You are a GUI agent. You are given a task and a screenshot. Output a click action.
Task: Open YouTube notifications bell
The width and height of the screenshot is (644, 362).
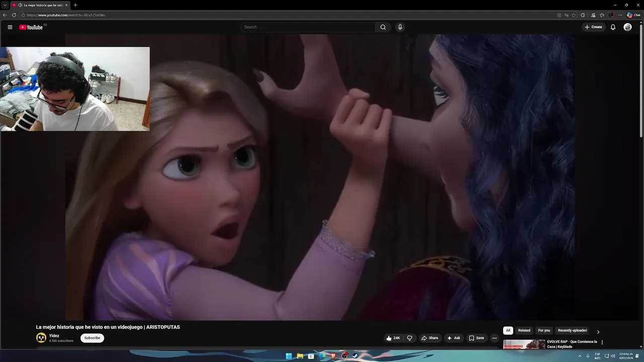click(613, 27)
